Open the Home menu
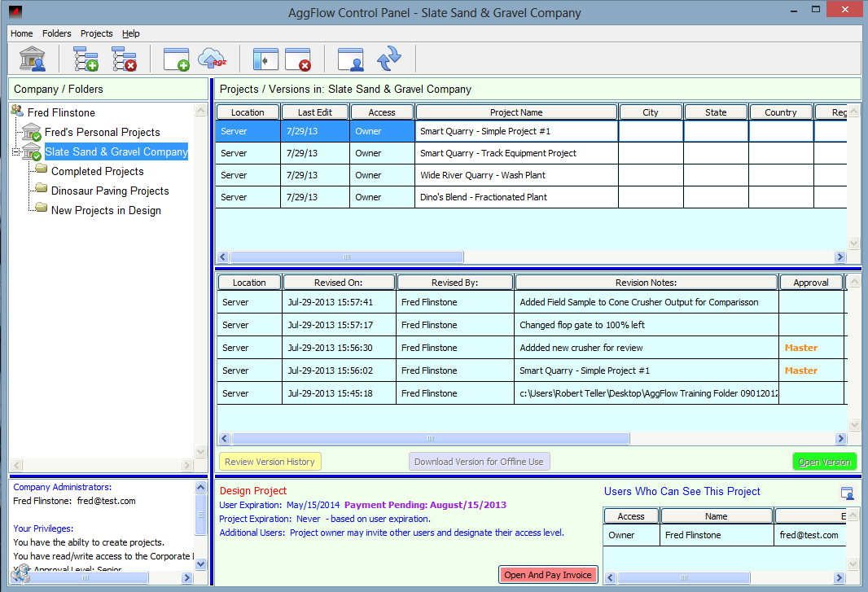Image resolution: width=868 pixels, height=592 pixels. click(22, 33)
